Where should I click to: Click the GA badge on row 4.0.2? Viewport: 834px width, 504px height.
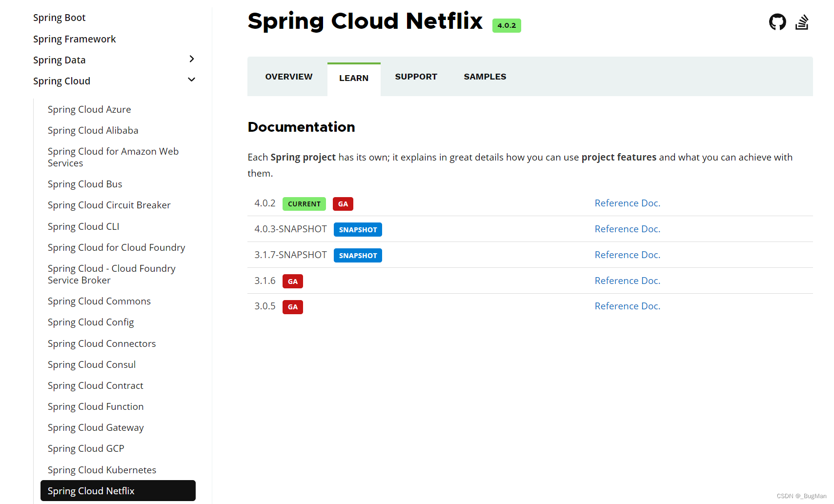(343, 204)
